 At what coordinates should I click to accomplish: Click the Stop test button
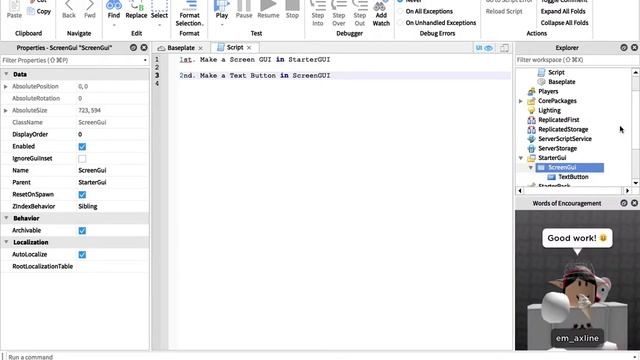pyautogui.click(x=292, y=9)
